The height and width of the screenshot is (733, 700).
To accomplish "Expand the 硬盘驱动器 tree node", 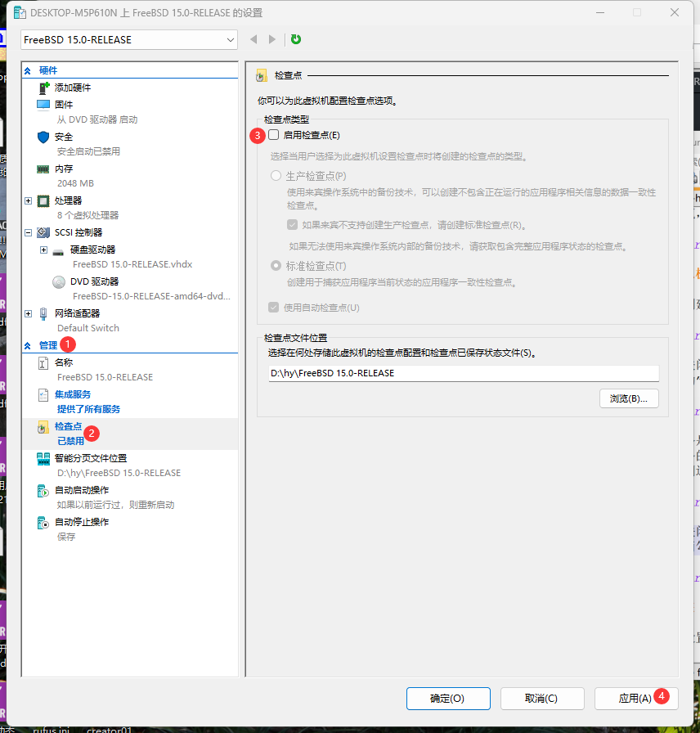I will tap(43, 250).
